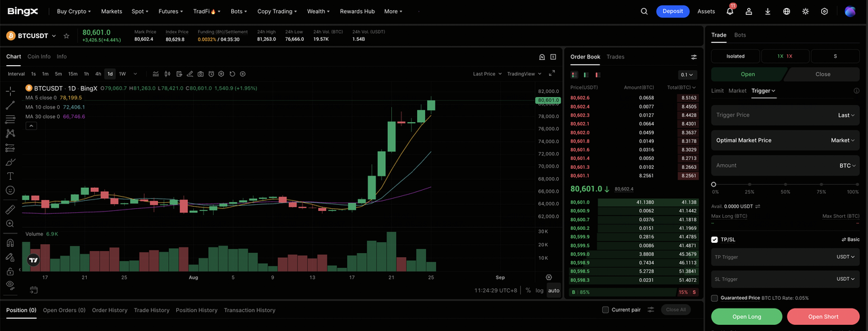Open language globe icon

(787, 12)
